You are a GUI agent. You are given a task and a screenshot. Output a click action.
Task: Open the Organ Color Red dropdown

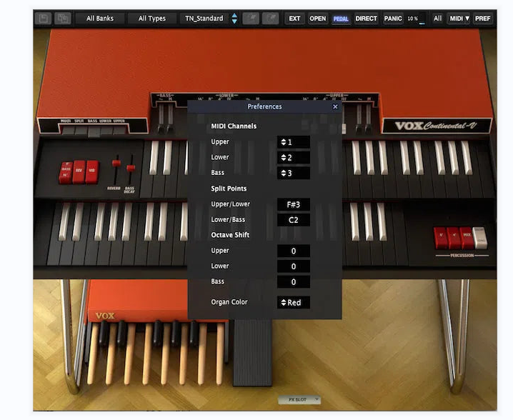(x=293, y=303)
